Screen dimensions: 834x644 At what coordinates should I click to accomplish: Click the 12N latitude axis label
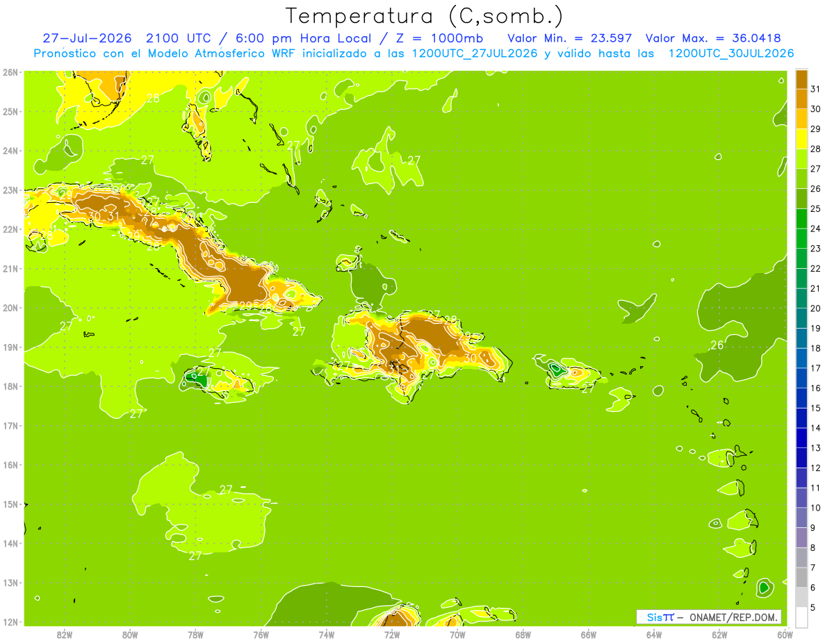(10, 622)
